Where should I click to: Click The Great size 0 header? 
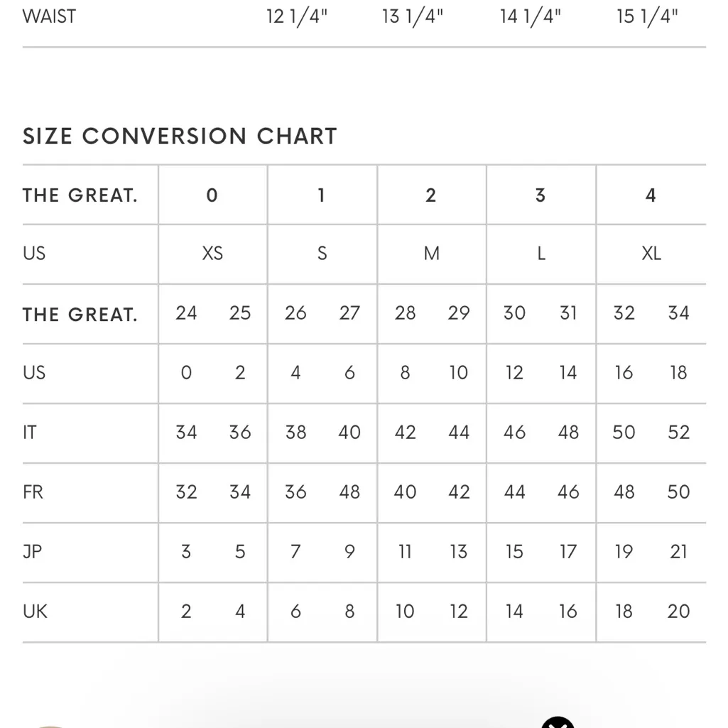pos(212,195)
